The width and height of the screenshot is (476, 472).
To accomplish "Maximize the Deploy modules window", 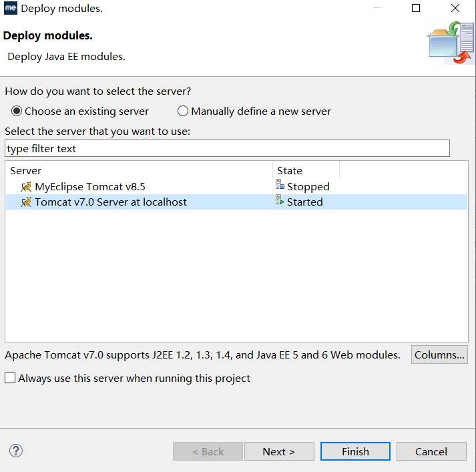I will [x=416, y=9].
